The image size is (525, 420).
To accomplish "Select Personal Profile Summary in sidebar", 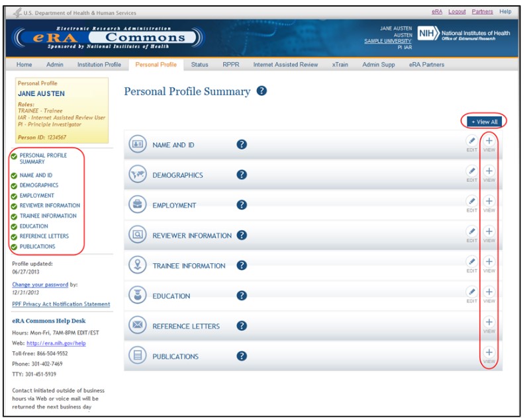I will [x=43, y=159].
